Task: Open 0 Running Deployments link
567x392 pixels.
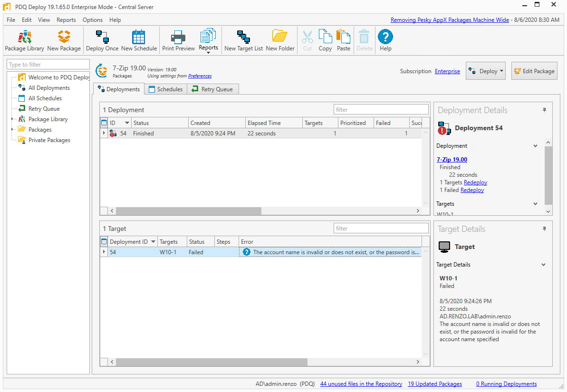Action: 506,383
